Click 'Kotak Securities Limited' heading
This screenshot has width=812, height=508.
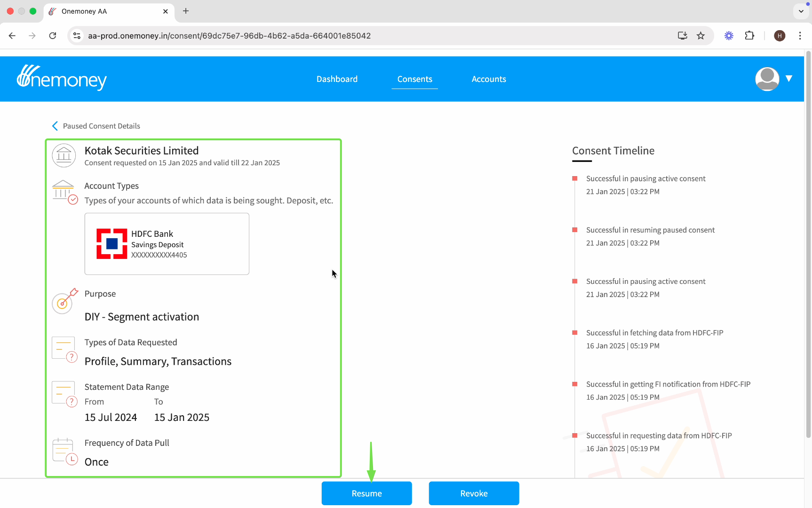142,151
